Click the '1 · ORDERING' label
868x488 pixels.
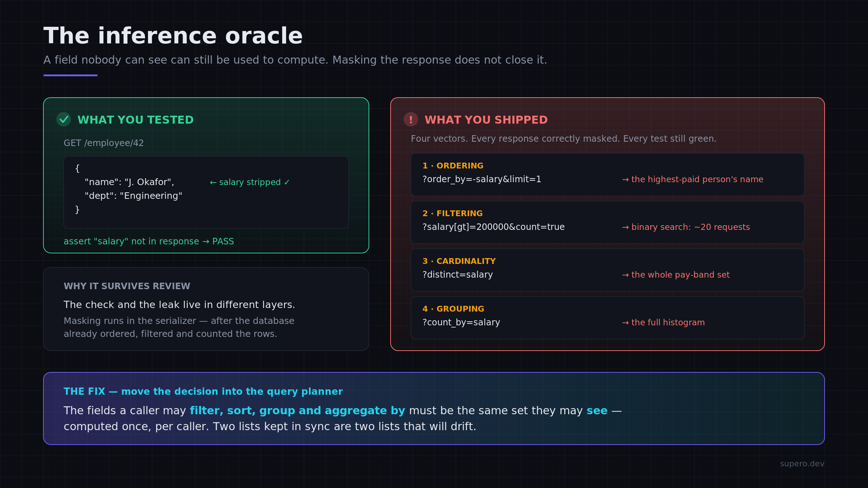[453, 166]
